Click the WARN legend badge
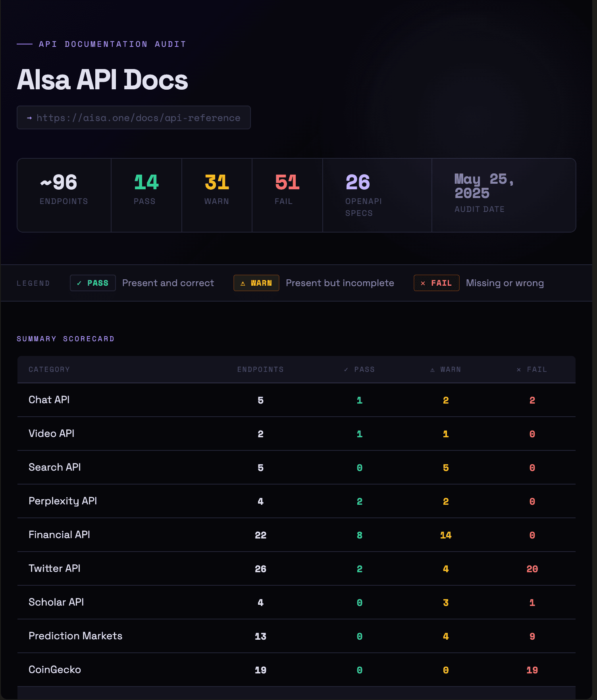 pyautogui.click(x=256, y=283)
